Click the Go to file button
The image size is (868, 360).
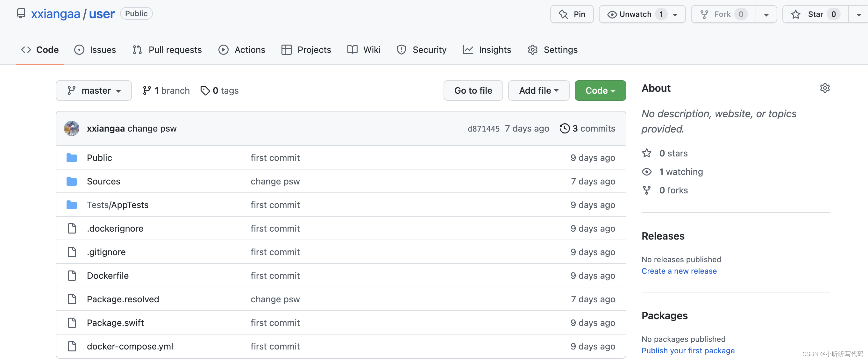tap(473, 90)
